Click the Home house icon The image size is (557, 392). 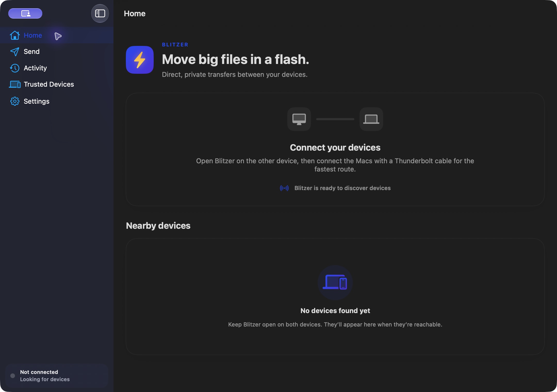click(x=15, y=35)
